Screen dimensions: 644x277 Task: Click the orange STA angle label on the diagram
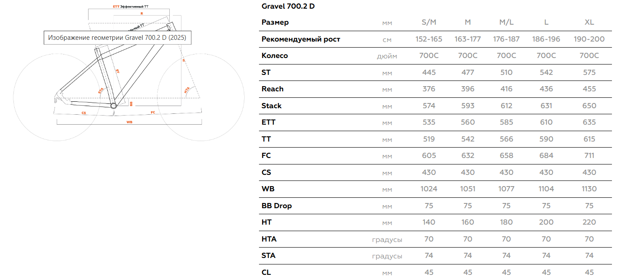pyautogui.click(x=100, y=91)
